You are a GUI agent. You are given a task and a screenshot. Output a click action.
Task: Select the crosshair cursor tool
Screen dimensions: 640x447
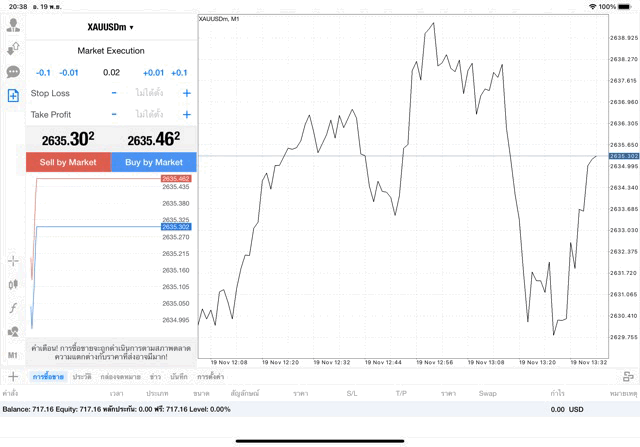pyautogui.click(x=13, y=261)
